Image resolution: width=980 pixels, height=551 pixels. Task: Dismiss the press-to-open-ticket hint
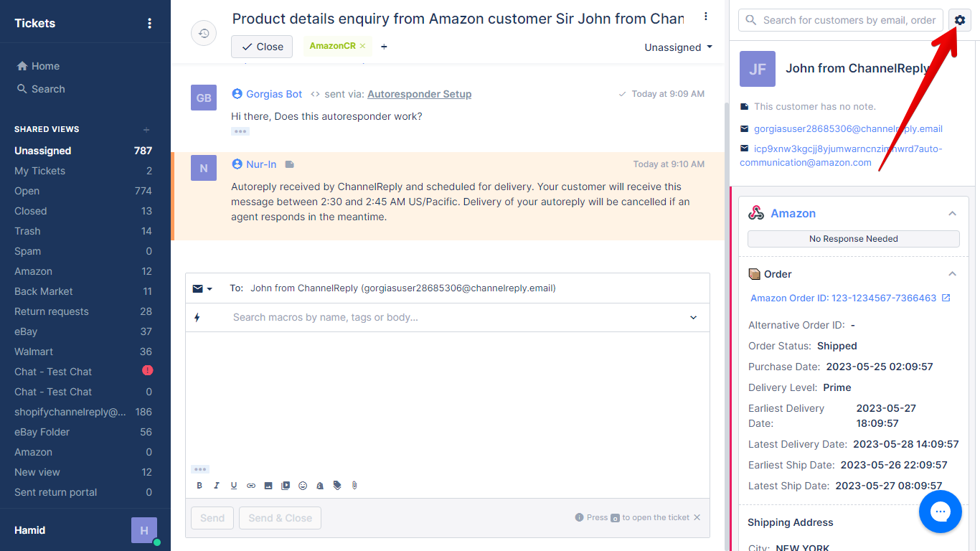tap(697, 517)
